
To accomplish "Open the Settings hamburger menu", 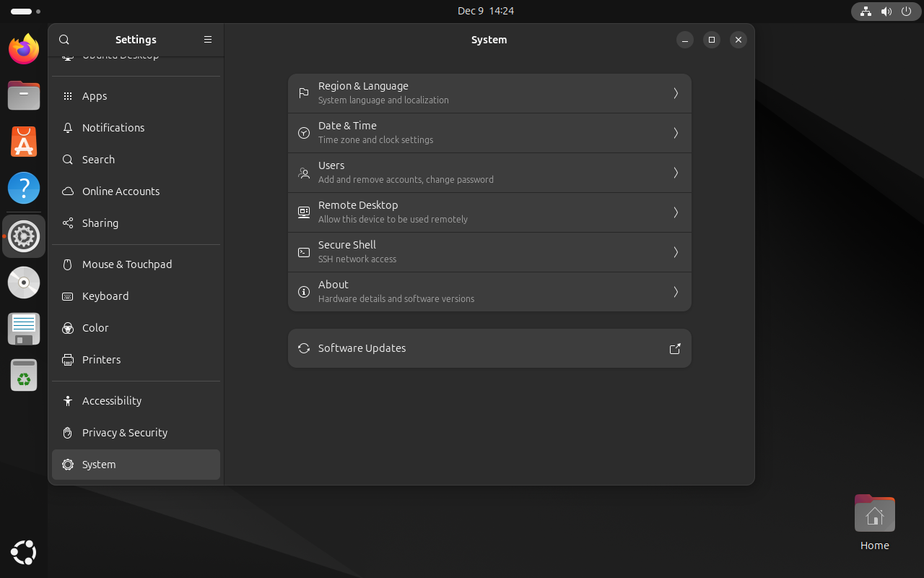I will [x=208, y=40].
